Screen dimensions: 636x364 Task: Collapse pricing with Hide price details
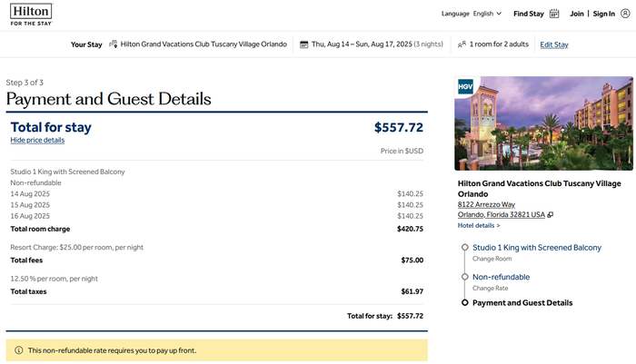coord(37,140)
